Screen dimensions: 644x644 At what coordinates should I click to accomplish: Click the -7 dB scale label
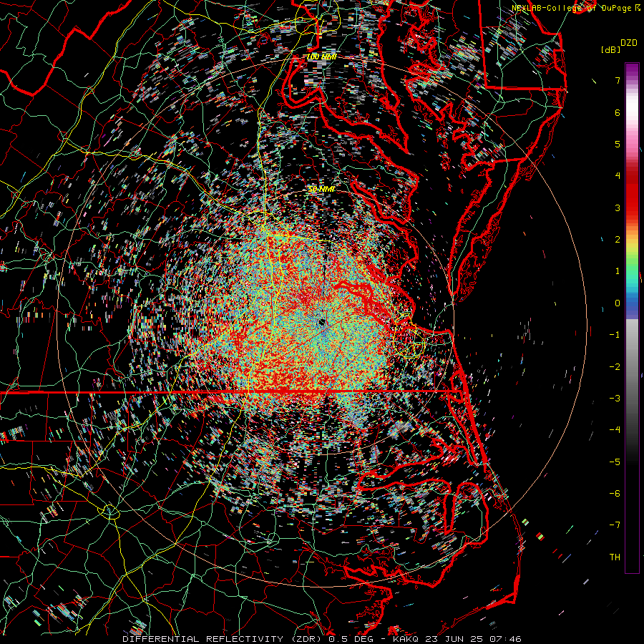pyautogui.click(x=615, y=525)
